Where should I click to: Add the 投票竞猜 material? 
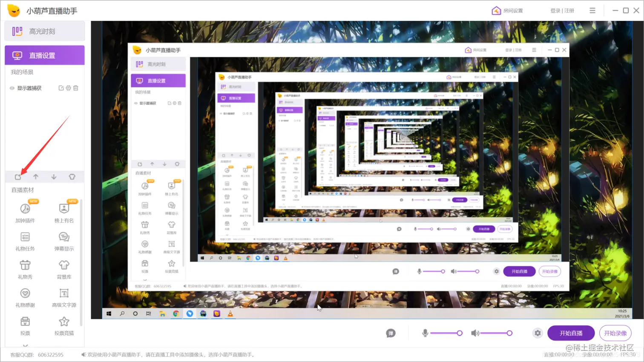tap(64, 326)
